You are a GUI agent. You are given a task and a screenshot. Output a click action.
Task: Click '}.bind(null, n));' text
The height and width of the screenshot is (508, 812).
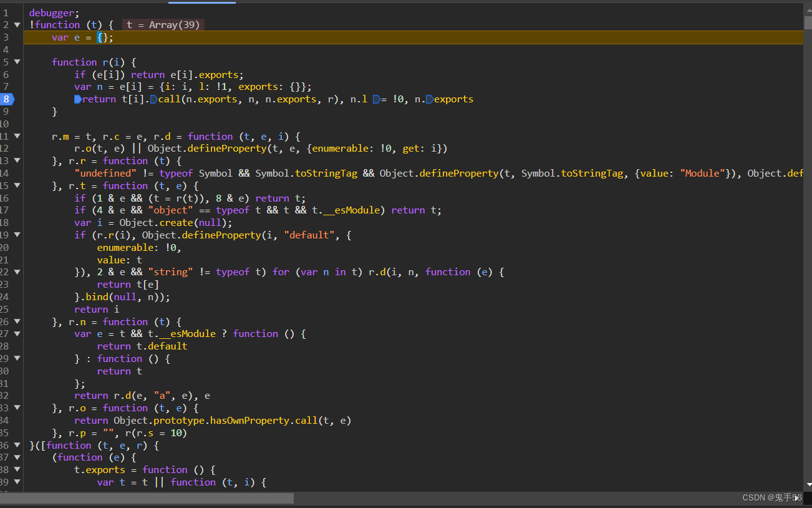[122, 297]
